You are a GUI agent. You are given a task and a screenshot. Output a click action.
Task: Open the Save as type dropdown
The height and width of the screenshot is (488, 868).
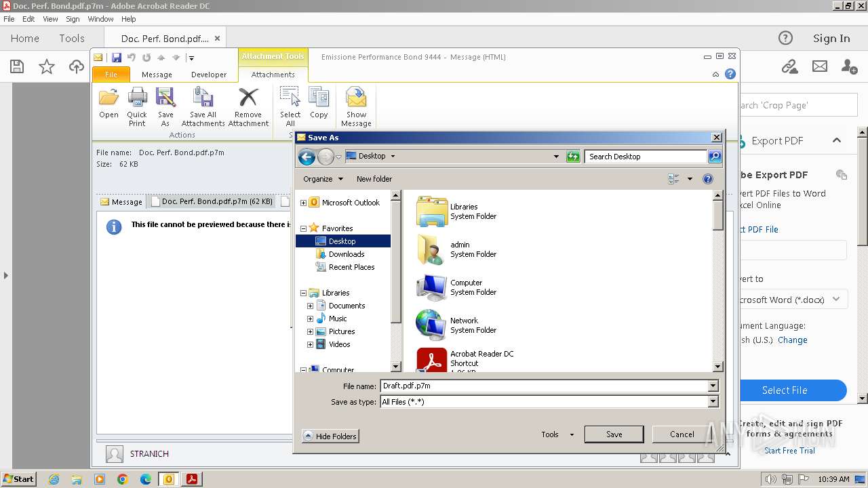click(x=713, y=402)
